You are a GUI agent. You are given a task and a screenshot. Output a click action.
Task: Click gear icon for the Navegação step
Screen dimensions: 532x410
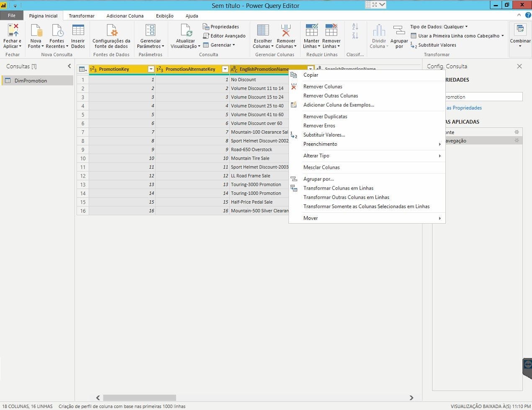click(x=517, y=141)
